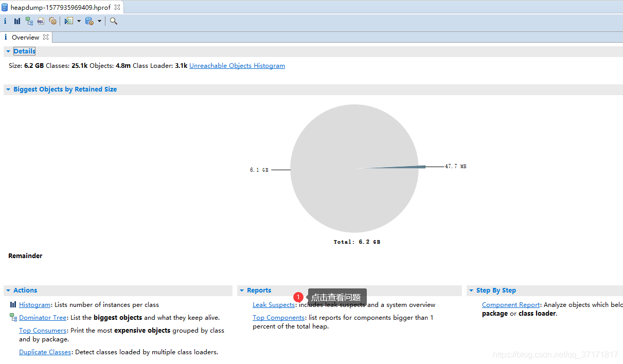
Task: Select the gears toolbar icon
Action: 52,21
